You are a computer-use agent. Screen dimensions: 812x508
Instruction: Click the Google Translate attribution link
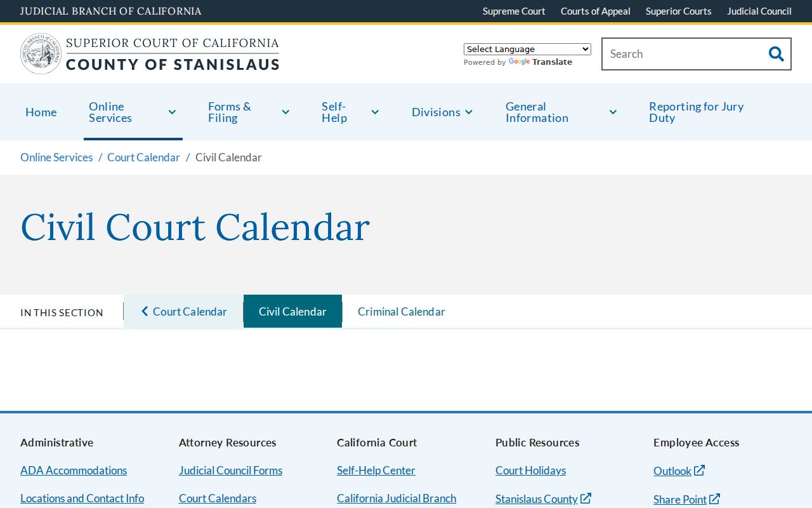(x=540, y=62)
